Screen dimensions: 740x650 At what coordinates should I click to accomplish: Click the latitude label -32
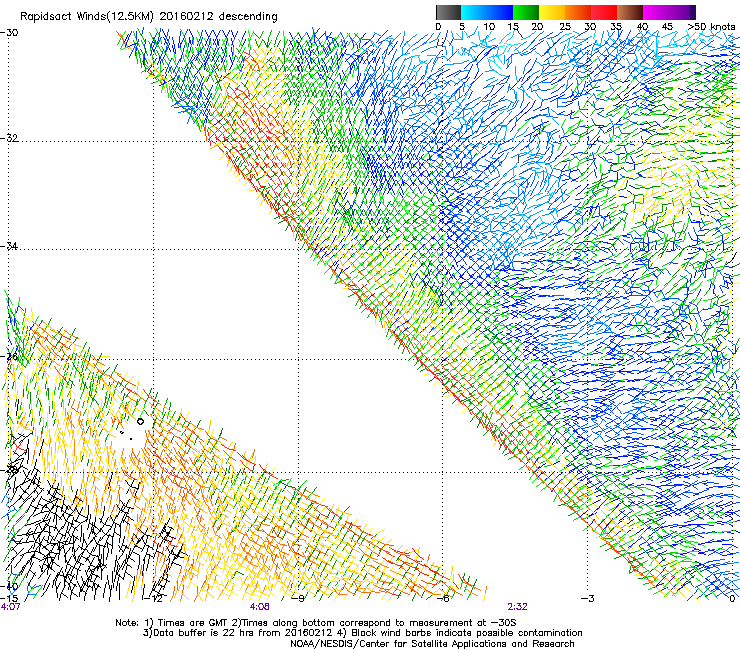(9, 138)
